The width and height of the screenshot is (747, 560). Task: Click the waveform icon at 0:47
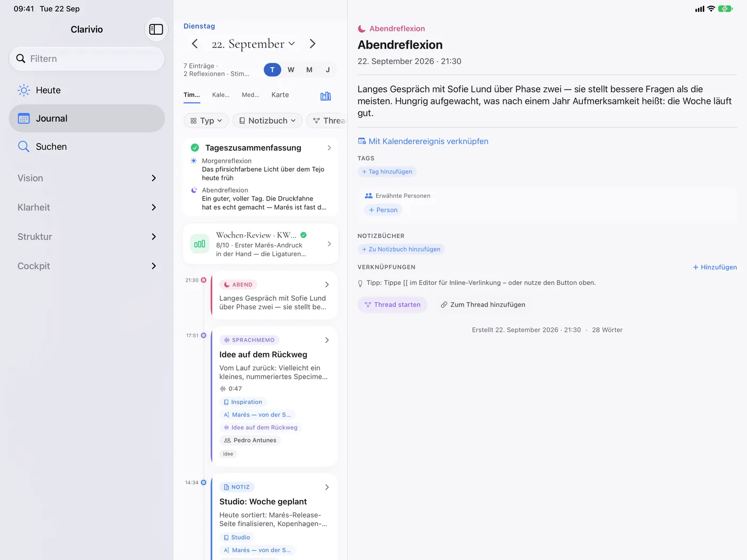[223, 389]
